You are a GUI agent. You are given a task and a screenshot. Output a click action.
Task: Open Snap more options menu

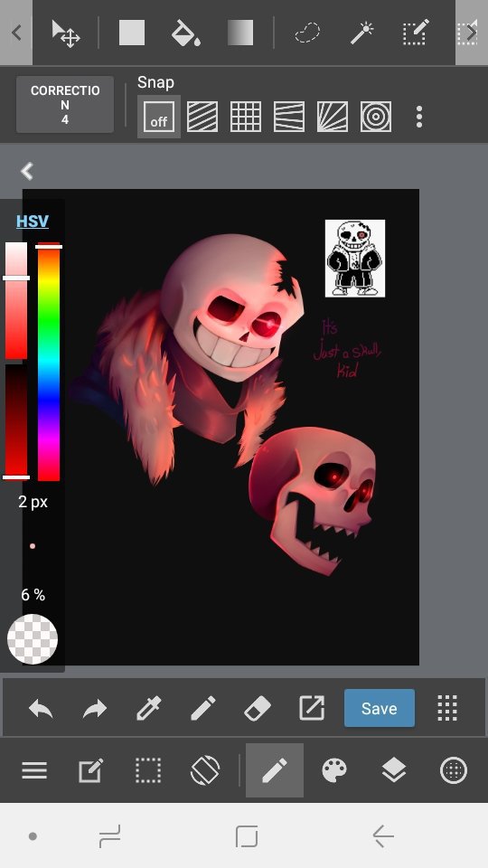pos(419,117)
